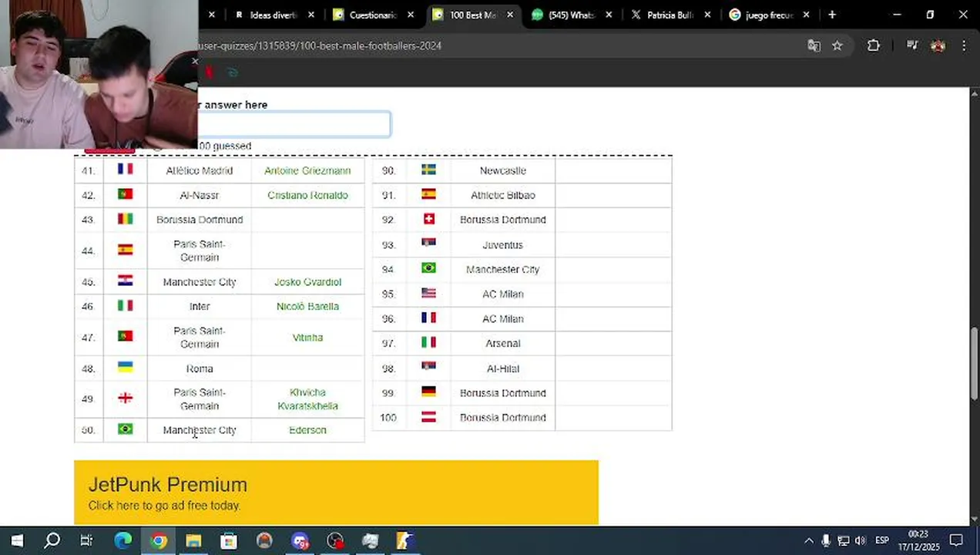Open the media control icon in the toolbar
The width and height of the screenshot is (980, 555).
(912, 45)
